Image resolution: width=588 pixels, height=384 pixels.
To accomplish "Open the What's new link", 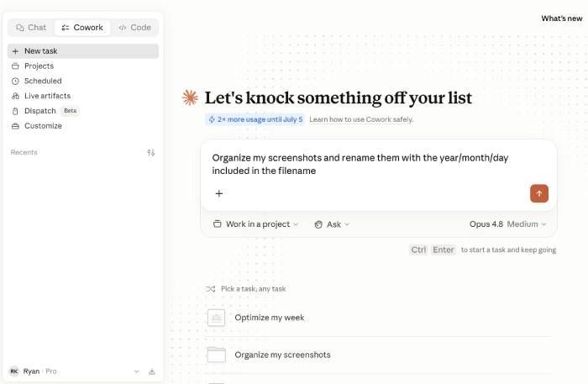I will coord(561,18).
